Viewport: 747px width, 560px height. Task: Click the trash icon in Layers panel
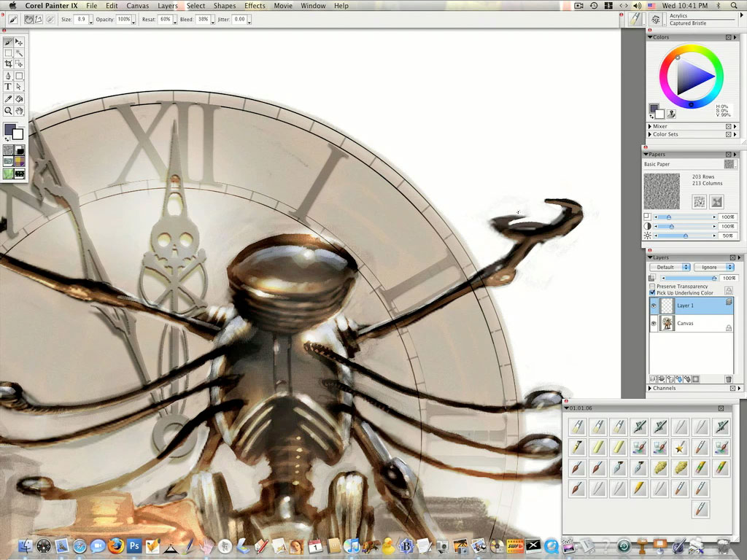(x=728, y=379)
